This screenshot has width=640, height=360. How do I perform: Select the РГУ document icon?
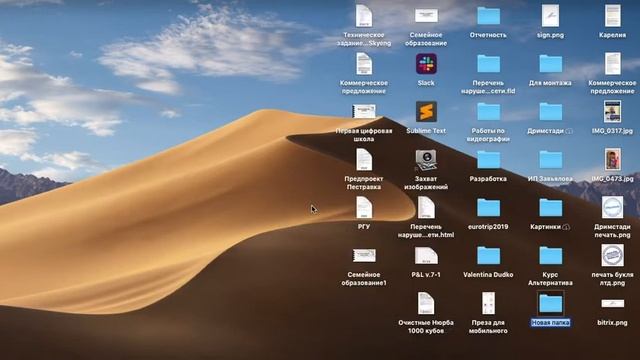[364, 208]
